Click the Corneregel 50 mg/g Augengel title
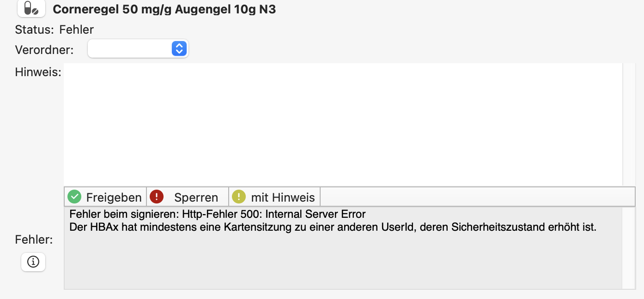The image size is (644, 299). coord(164,9)
